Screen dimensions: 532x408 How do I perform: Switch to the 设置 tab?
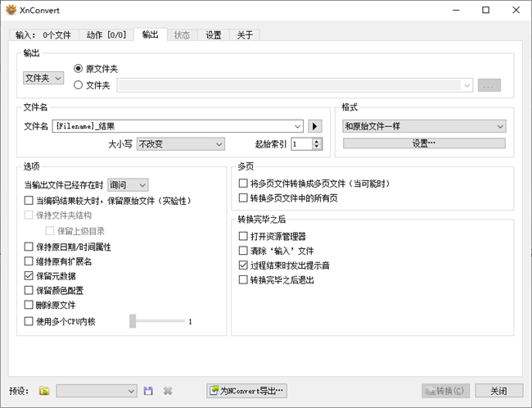pos(213,35)
